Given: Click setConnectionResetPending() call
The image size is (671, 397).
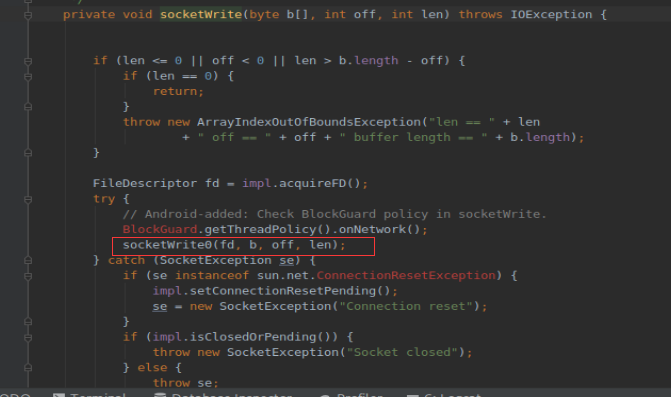Looking at the screenshot, I should pos(290,291).
